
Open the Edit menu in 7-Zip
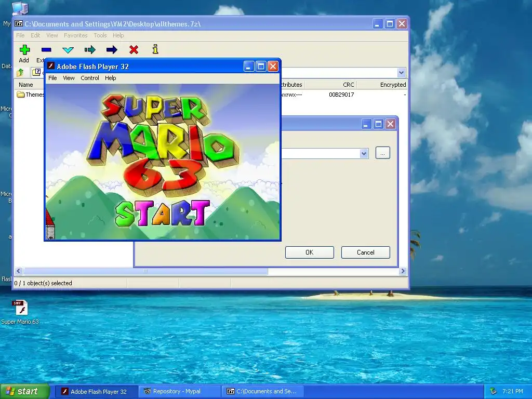(35, 35)
